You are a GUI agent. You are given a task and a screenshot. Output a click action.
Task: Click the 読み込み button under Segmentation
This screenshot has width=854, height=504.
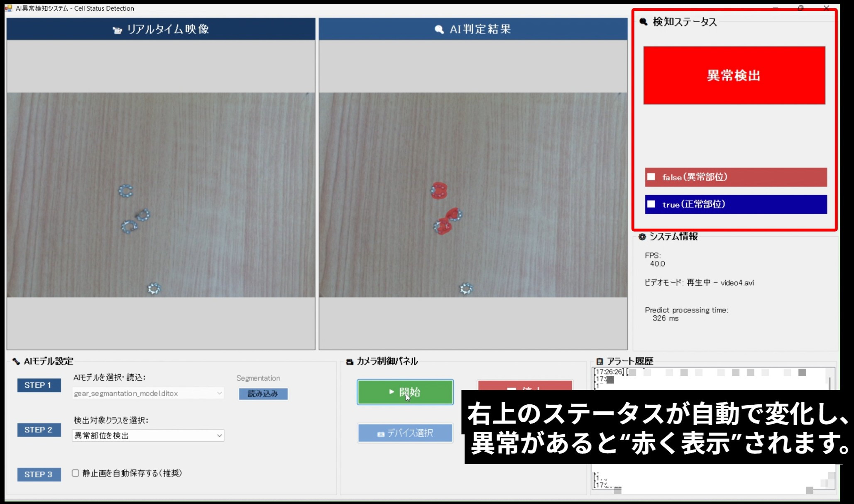click(263, 394)
